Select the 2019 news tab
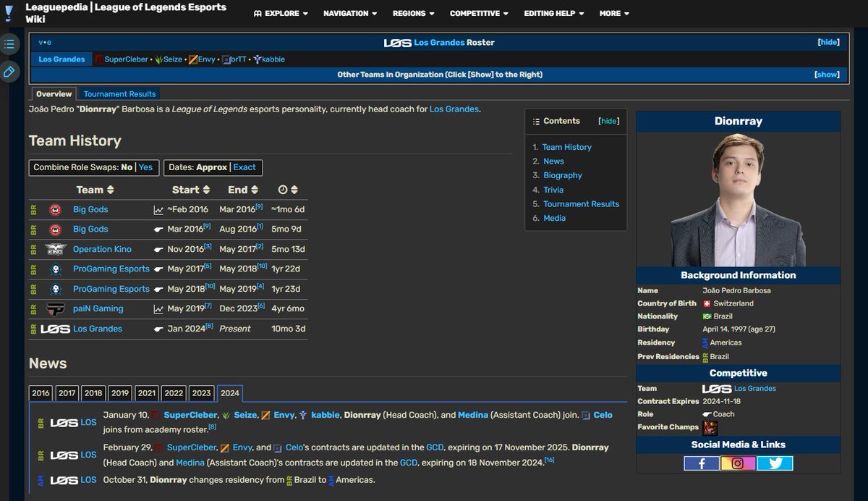This screenshot has width=868, height=501. coord(120,393)
